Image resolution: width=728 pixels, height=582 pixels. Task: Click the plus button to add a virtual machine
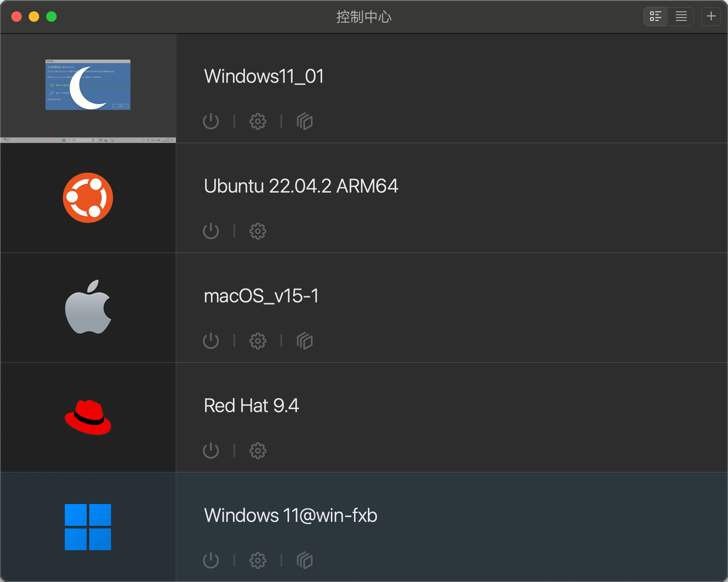click(x=711, y=17)
